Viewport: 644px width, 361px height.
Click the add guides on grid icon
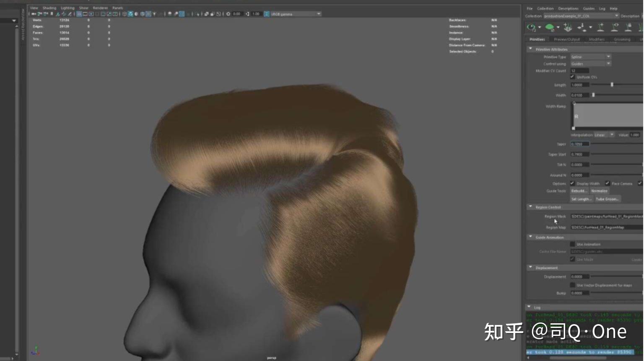(x=568, y=28)
